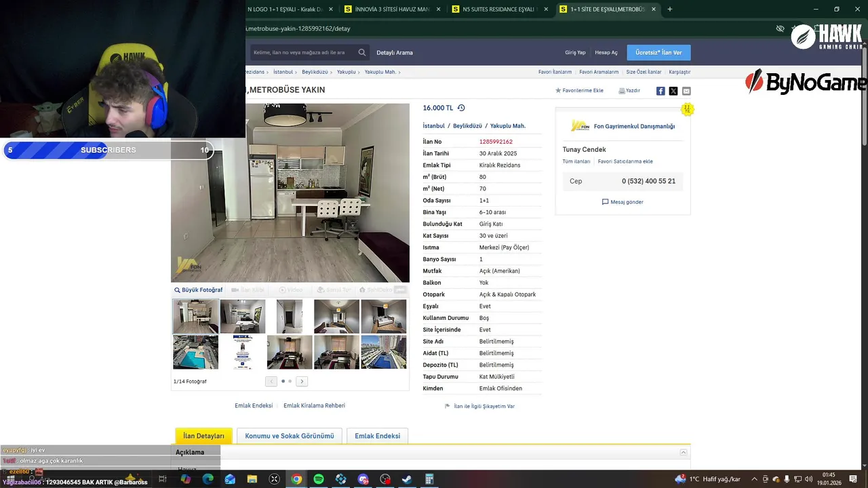Open the Favori İlanlarım link
Screen dimensions: 868x488
click(x=555, y=72)
